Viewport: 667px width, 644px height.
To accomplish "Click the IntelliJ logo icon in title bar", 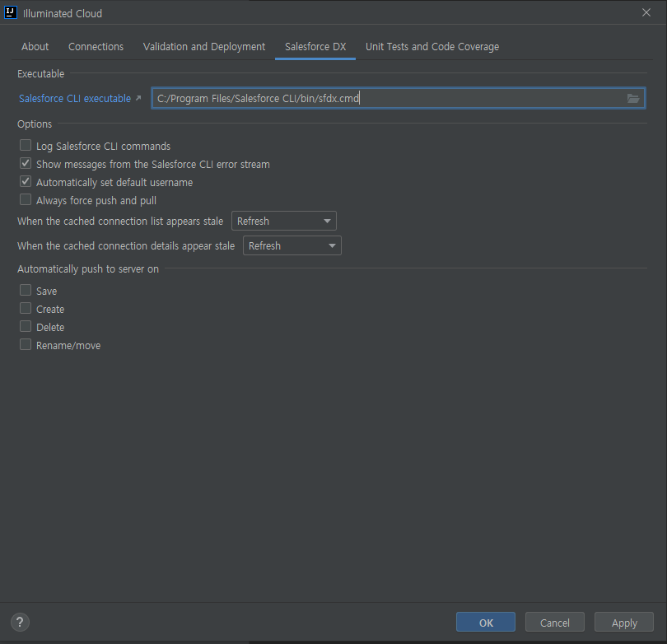I will click(10, 12).
